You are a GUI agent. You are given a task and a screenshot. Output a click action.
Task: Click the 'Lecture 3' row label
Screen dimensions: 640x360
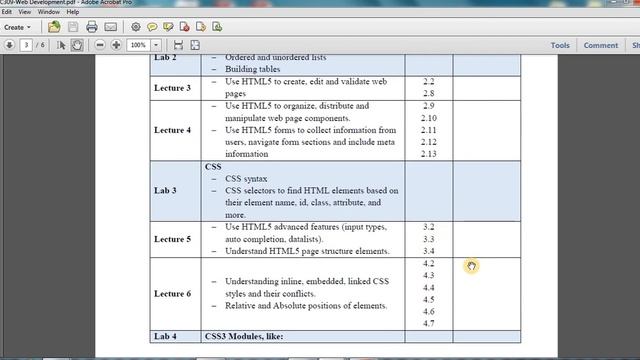coord(172,88)
